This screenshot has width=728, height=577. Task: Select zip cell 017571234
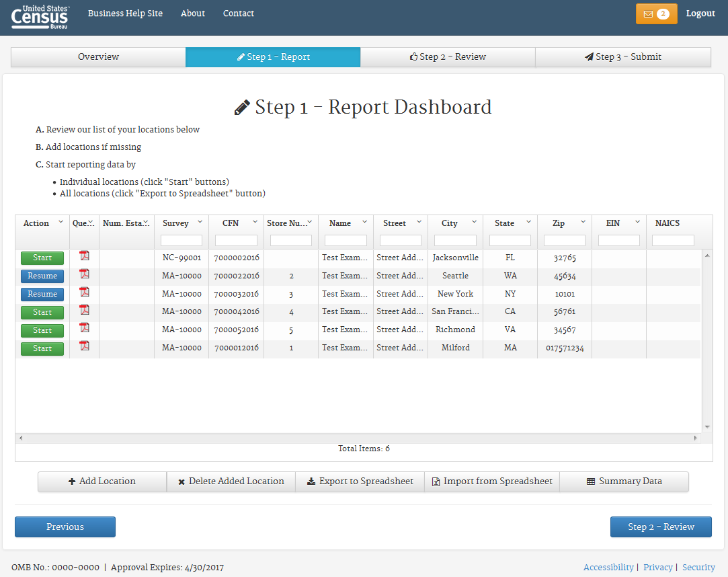click(x=565, y=348)
